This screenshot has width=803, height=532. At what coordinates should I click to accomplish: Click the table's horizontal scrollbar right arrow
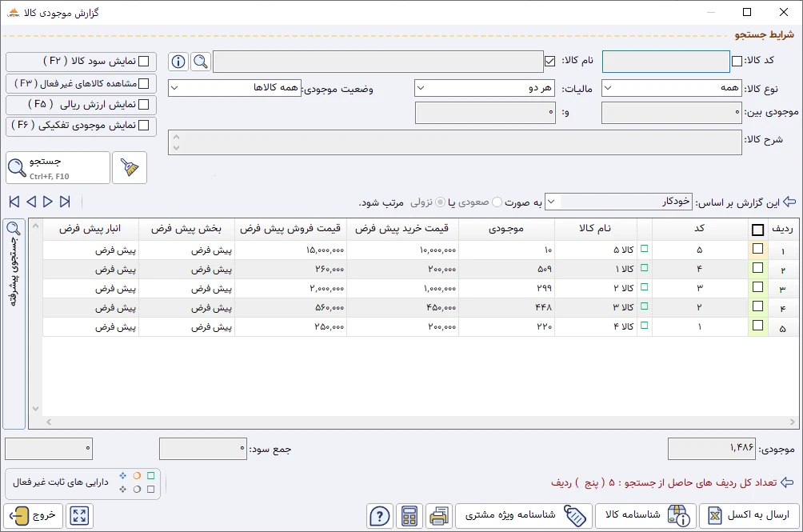point(793,422)
